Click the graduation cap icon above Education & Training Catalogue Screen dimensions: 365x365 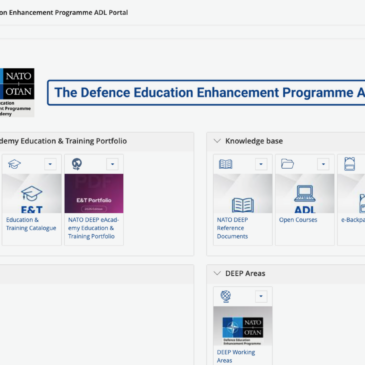pos(14,164)
